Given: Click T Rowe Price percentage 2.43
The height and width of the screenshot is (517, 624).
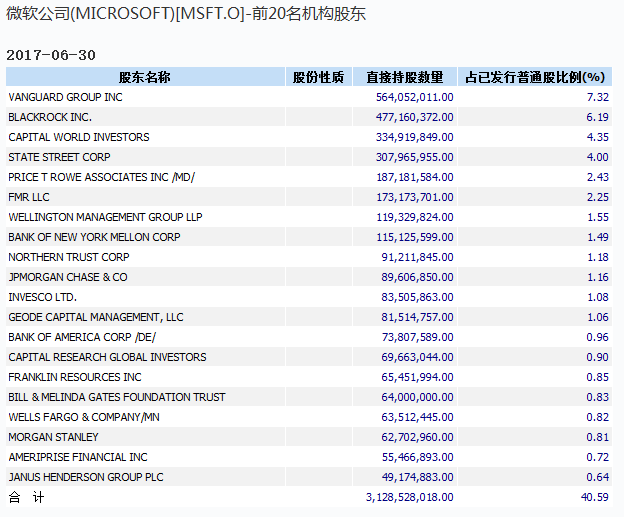Looking at the screenshot, I should tap(598, 177).
